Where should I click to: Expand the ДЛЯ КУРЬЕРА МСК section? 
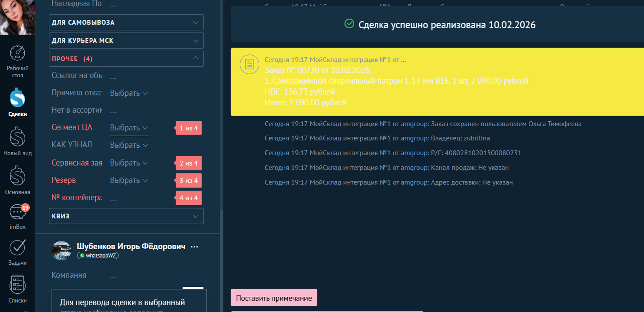click(x=126, y=41)
